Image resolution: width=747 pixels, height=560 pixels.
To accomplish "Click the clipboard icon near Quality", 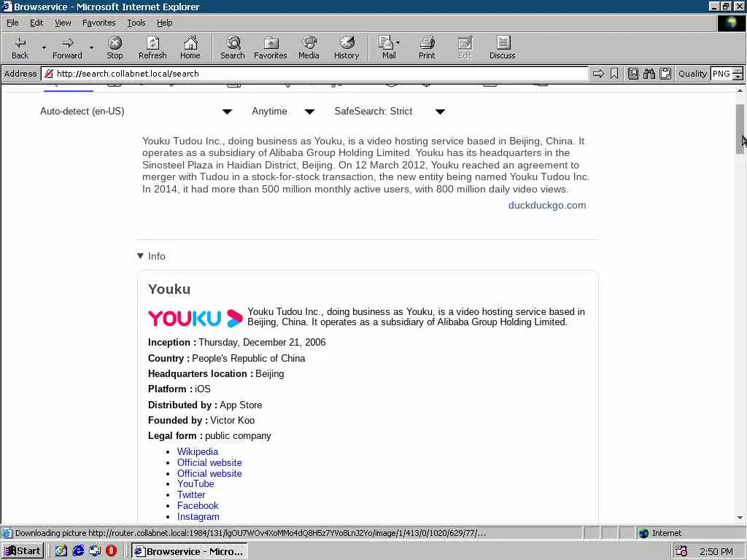I will coord(665,74).
